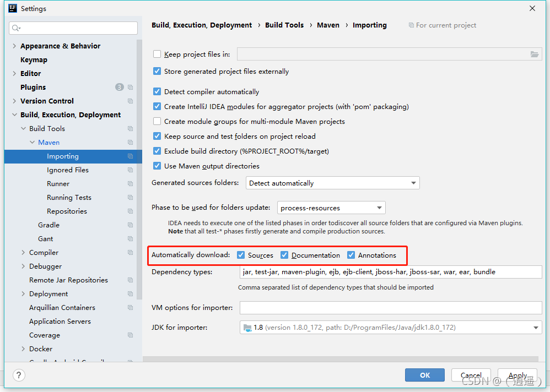Screen dimensions: 550x392
Task: Open the 'Phase to be used for folders update' dropdown
Action: [x=331, y=208]
